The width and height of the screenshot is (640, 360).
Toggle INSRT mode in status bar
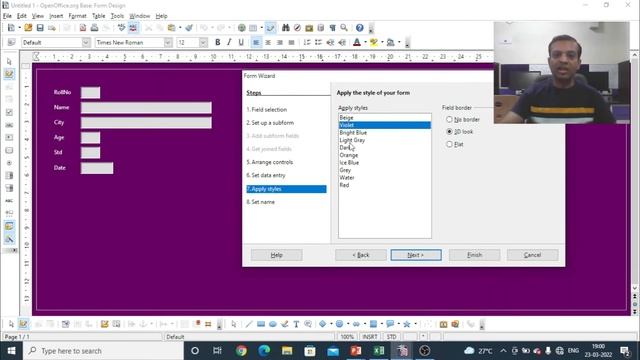[370, 337]
